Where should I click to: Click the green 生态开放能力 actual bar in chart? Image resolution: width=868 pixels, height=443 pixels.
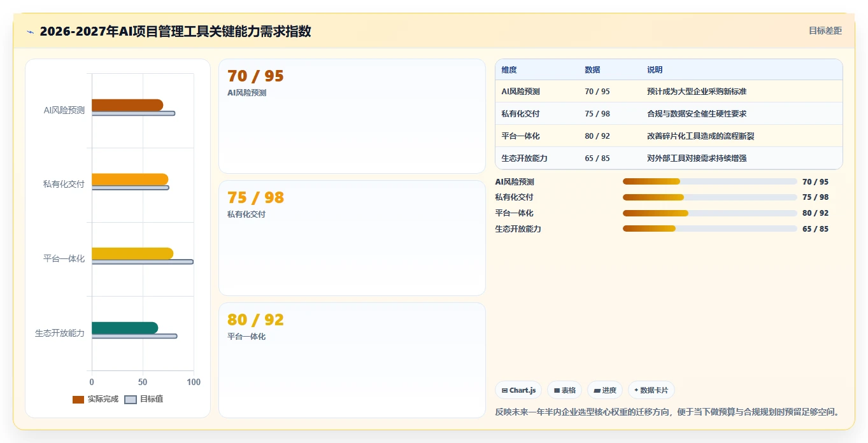(x=125, y=328)
